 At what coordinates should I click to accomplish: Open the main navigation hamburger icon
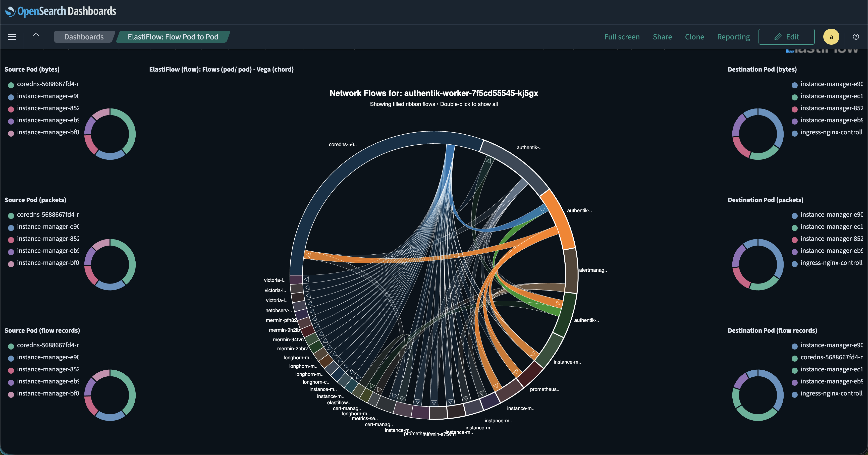tap(12, 36)
